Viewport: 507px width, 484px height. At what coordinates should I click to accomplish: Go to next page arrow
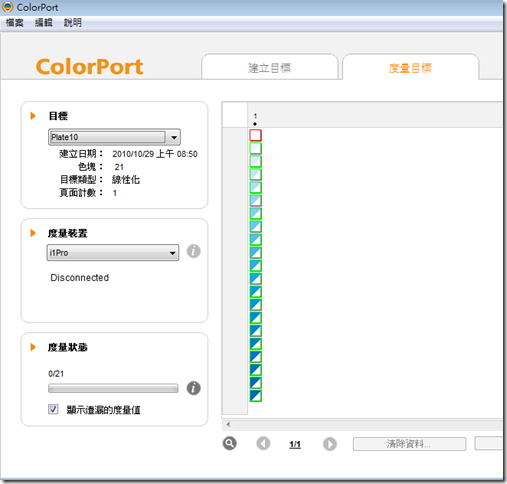tap(330, 444)
